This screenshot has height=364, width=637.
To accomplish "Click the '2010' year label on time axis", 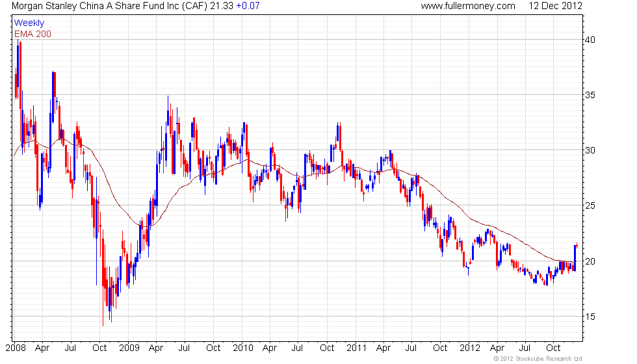I will pos(243,348).
